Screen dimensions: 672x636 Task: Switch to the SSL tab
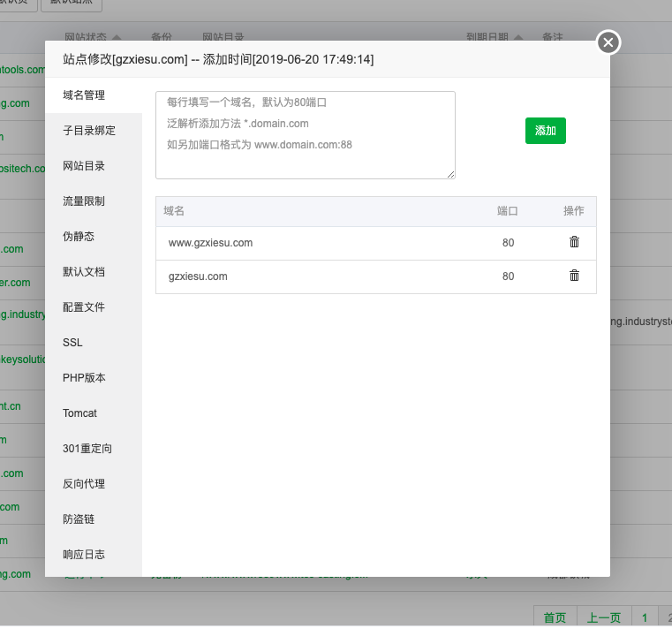click(x=72, y=343)
